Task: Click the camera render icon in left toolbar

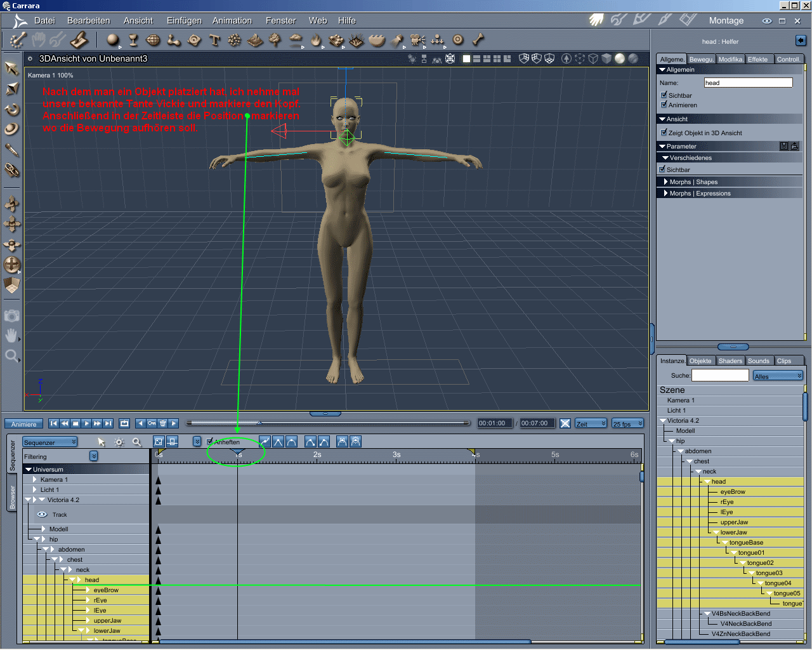Action: (x=11, y=315)
